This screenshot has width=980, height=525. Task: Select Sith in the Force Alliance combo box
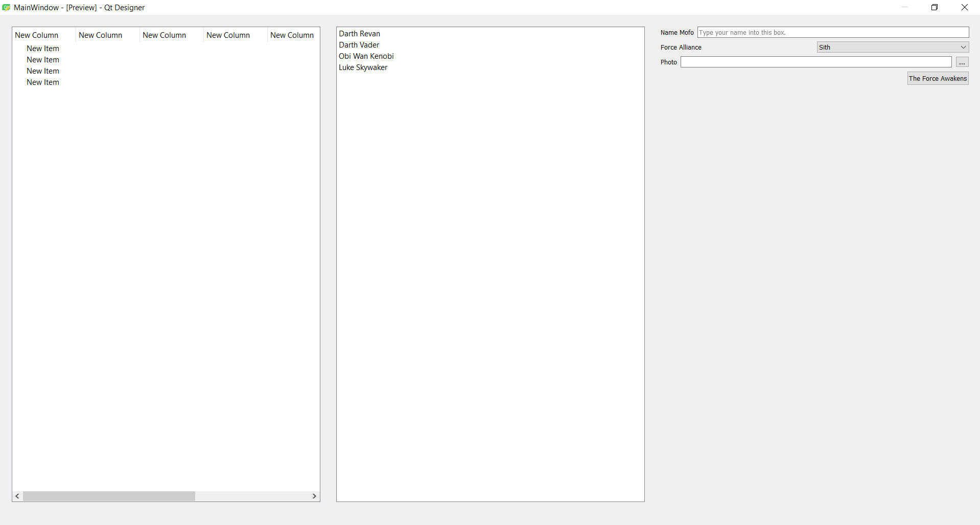point(892,47)
